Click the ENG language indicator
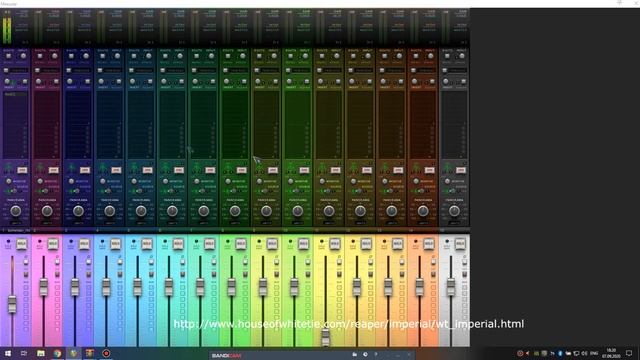 coord(594,353)
